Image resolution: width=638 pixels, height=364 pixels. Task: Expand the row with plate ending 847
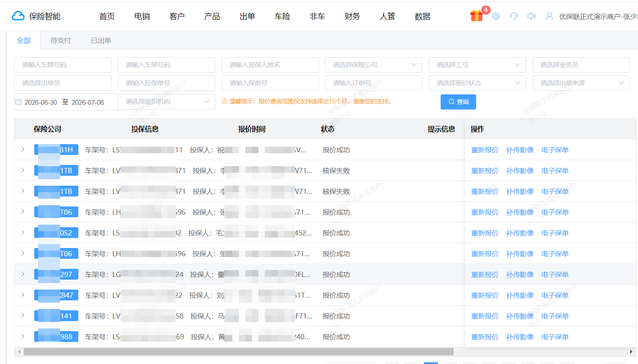(23, 295)
